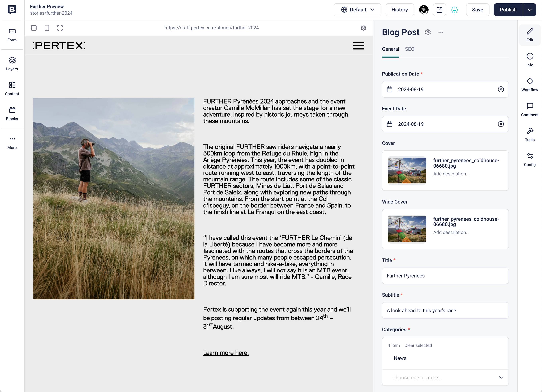Click 'Add description...' under Wide Cover image
The image size is (542, 392).
click(451, 232)
